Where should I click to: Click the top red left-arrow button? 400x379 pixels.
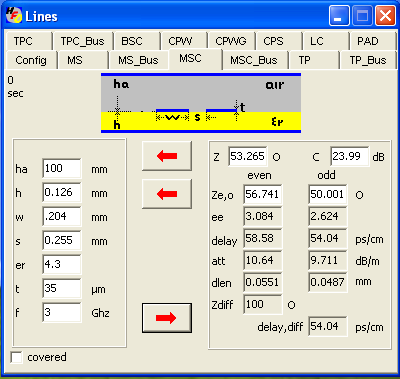167,156
